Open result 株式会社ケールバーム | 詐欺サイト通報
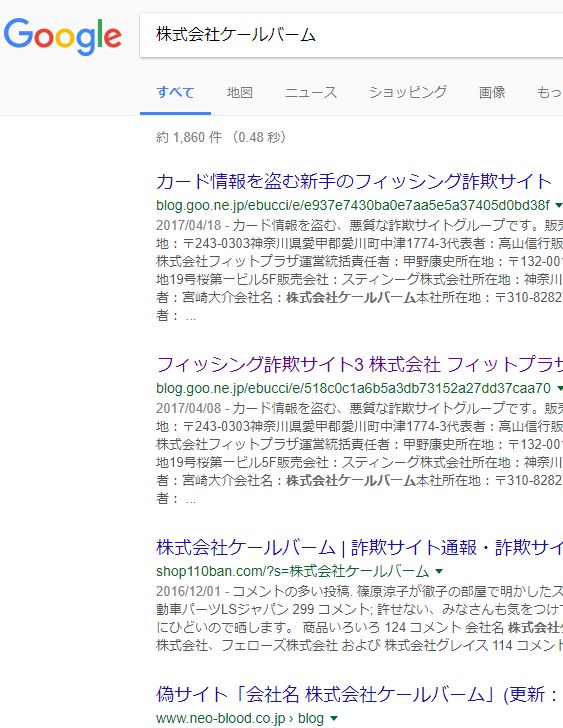 (360, 548)
